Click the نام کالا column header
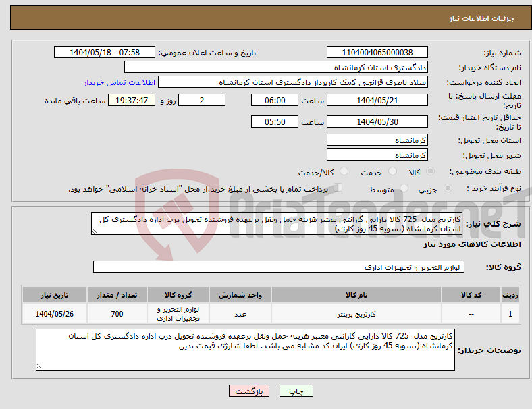532x409 pixels. pos(356,295)
